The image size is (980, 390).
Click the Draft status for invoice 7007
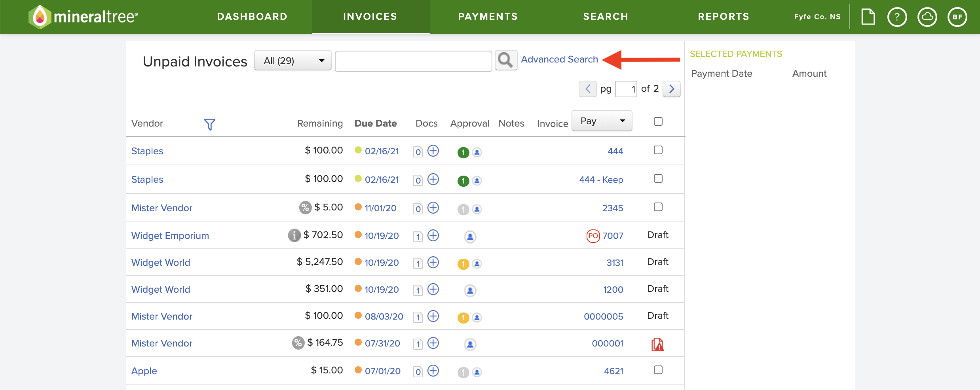click(x=658, y=235)
